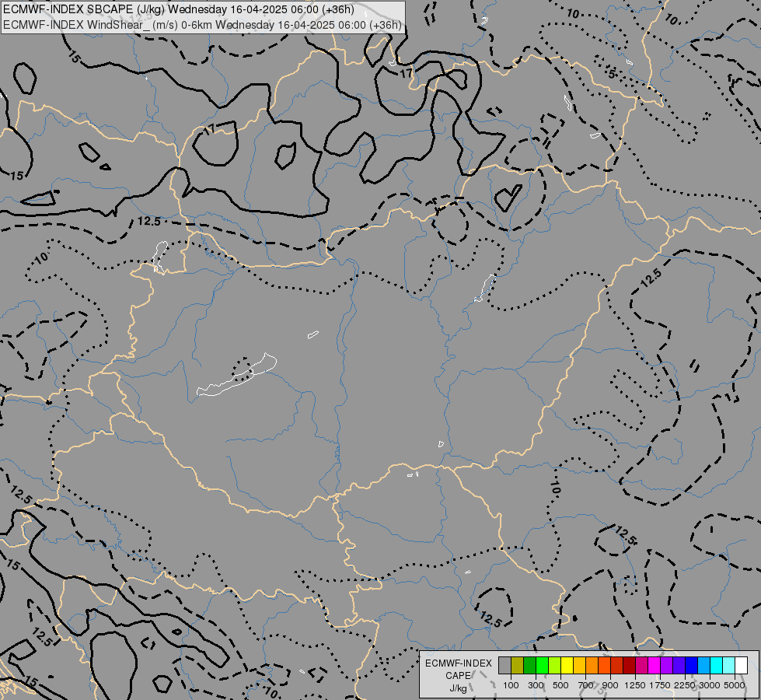Image resolution: width=761 pixels, height=700 pixels.
Task: Pick the dark maroon legend swatch
Action: (629, 665)
